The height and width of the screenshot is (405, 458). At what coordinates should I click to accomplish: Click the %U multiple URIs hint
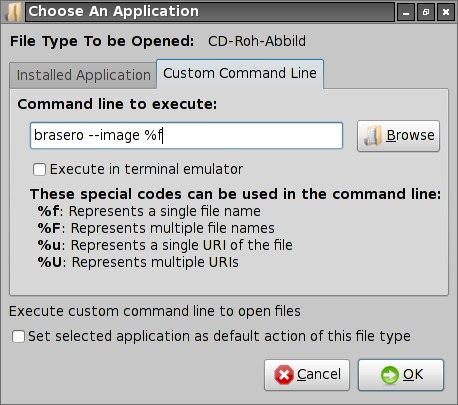(x=138, y=262)
